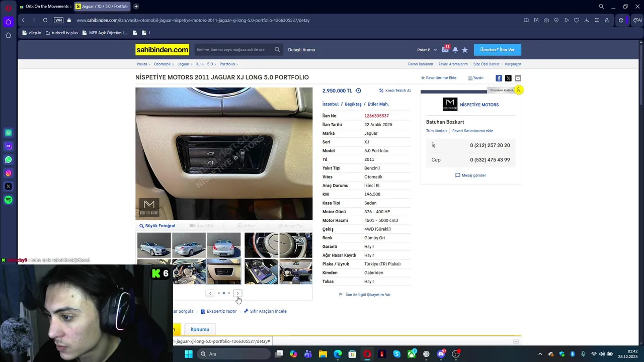The width and height of the screenshot is (644, 362).
Task: Open the notifications bell icon
Action: (455, 50)
